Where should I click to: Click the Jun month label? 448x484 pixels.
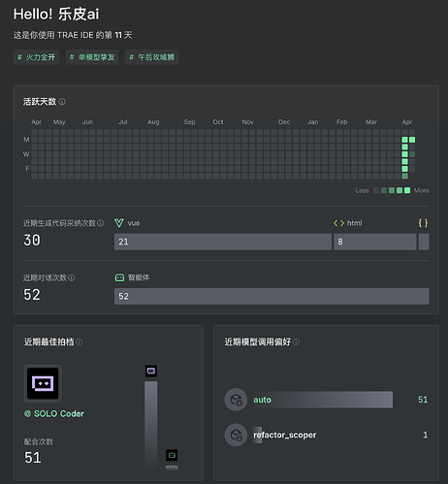(x=87, y=122)
